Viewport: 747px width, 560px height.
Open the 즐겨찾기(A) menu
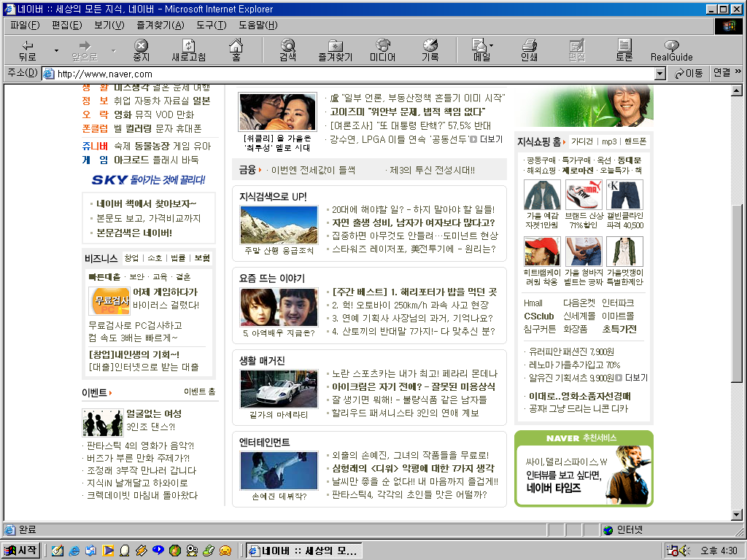coord(160,26)
